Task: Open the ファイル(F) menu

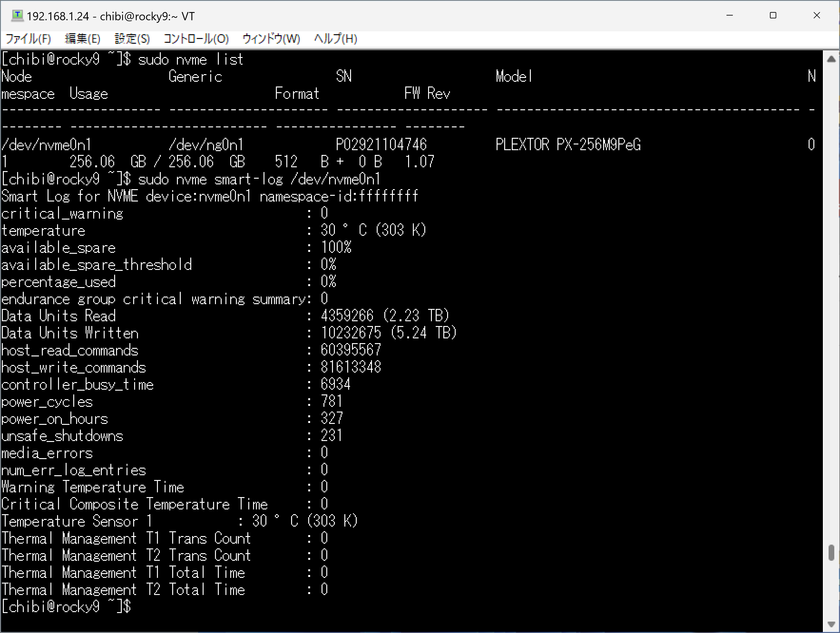Action: [28, 39]
